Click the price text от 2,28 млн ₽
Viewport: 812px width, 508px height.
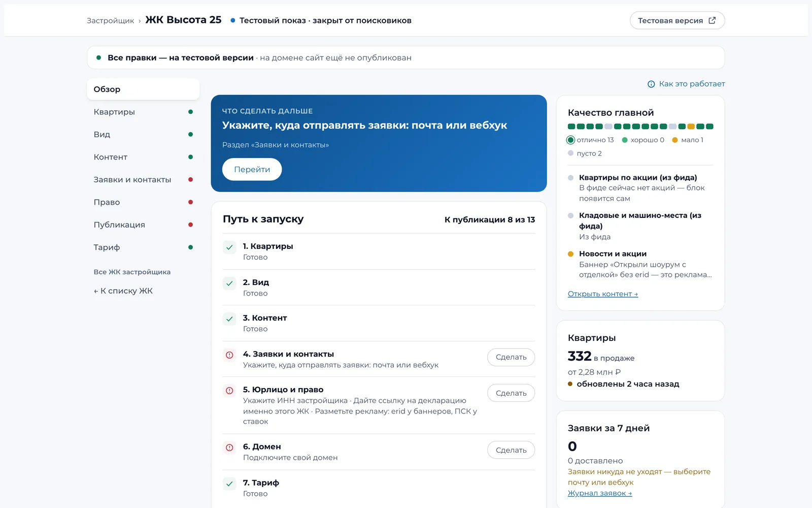tap(594, 372)
